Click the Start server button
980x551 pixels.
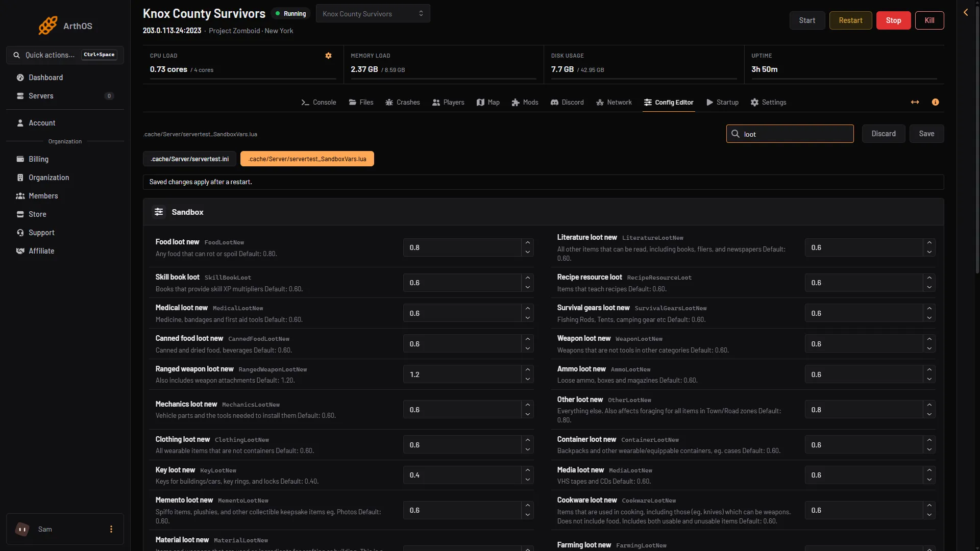tap(807, 20)
